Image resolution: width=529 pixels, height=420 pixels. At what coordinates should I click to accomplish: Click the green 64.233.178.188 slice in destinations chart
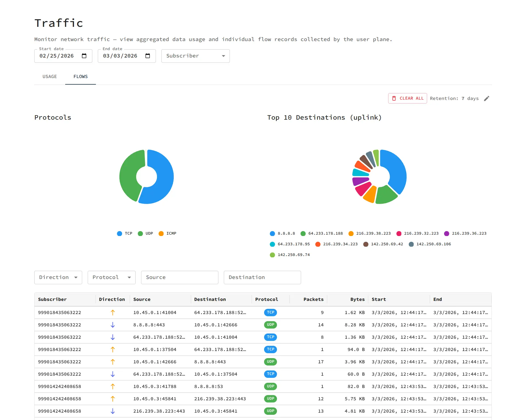(x=385, y=195)
